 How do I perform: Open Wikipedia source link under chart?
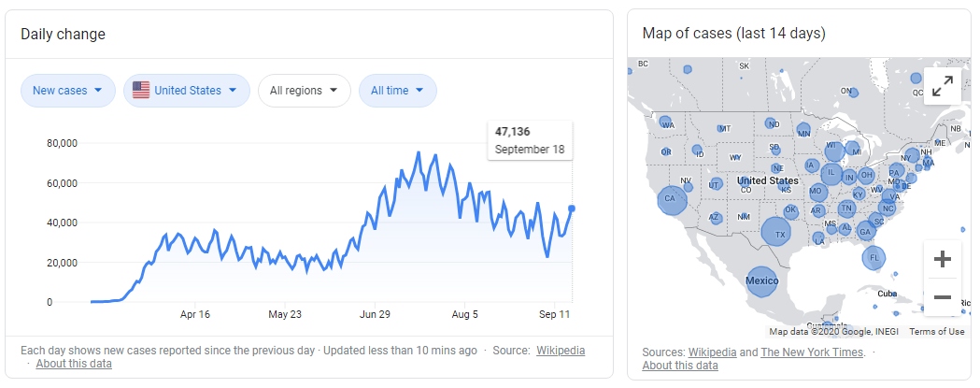click(561, 351)
